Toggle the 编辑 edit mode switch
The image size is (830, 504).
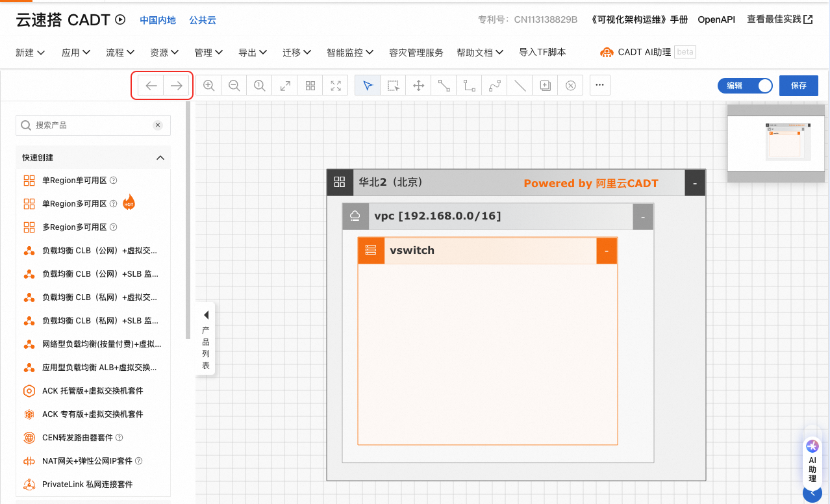click(x=745, y=86)
